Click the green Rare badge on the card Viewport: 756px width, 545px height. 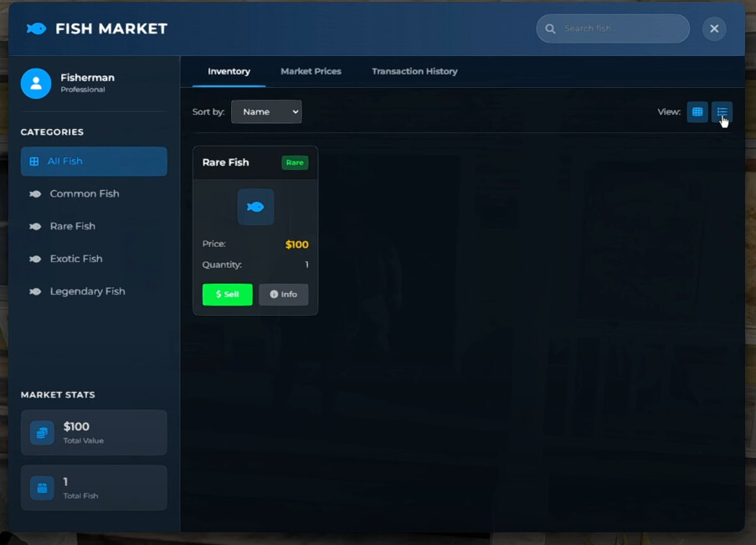[x=294, y=162]
